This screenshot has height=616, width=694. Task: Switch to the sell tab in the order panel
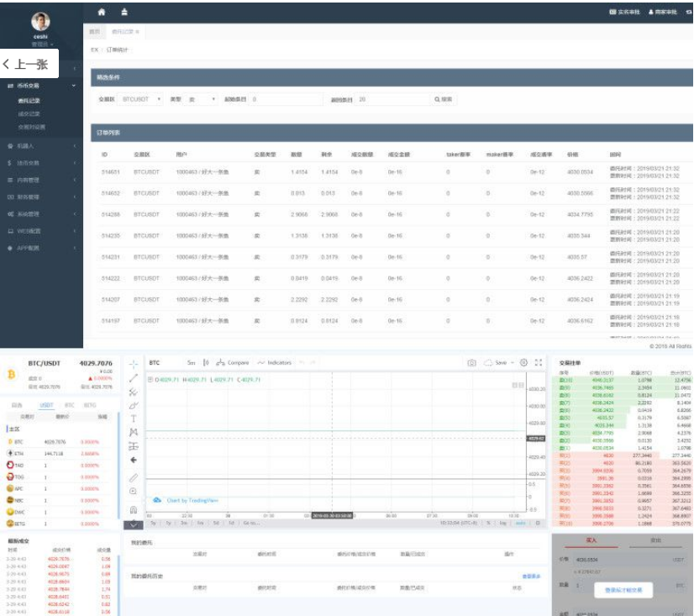click(655, 541)
